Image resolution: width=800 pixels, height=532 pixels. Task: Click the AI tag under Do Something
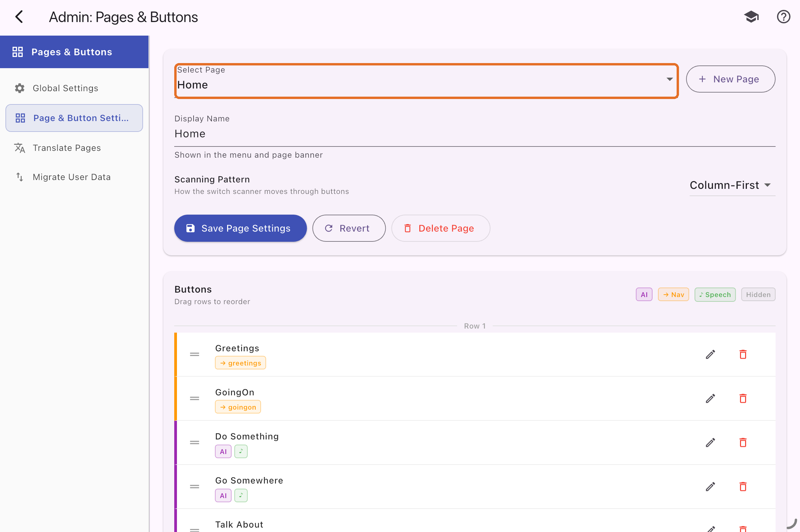pyautogui.click(x=223, y=452)
